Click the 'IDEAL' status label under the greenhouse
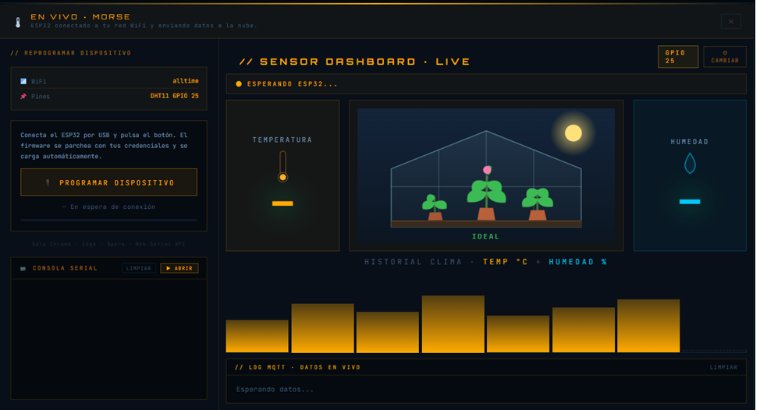The height and width of the screenshot is (410, 760). pyautogui.click(x=486, y=237)
